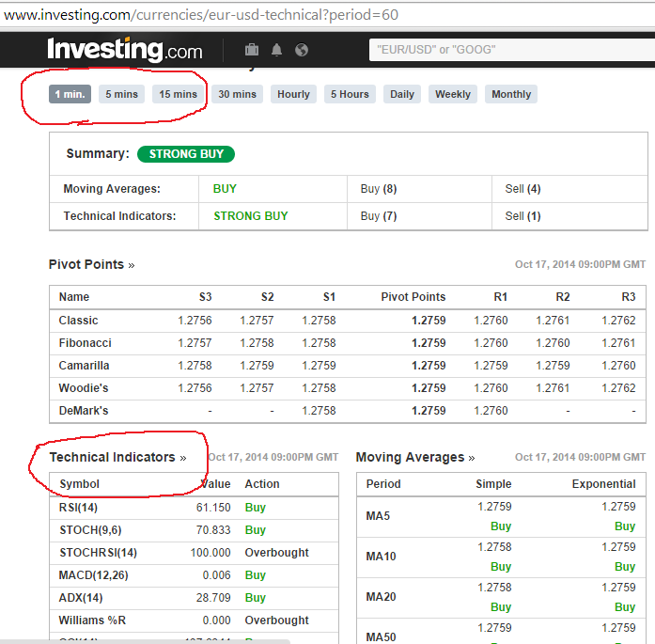Click the STRONG BUY summary badge
Screen dimensions: 655x644
tap(186, 154)
